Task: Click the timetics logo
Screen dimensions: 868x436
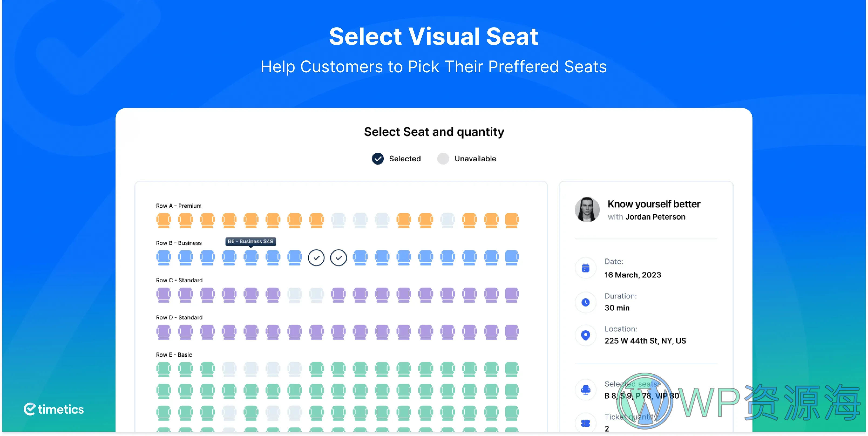Action: click(x=54, y=409)
